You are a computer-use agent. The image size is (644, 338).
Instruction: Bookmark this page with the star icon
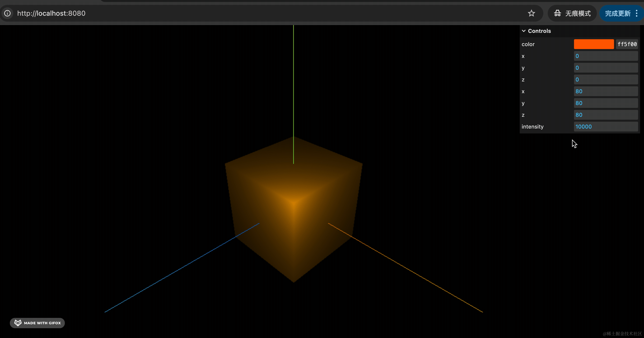[x=532, y=13]
